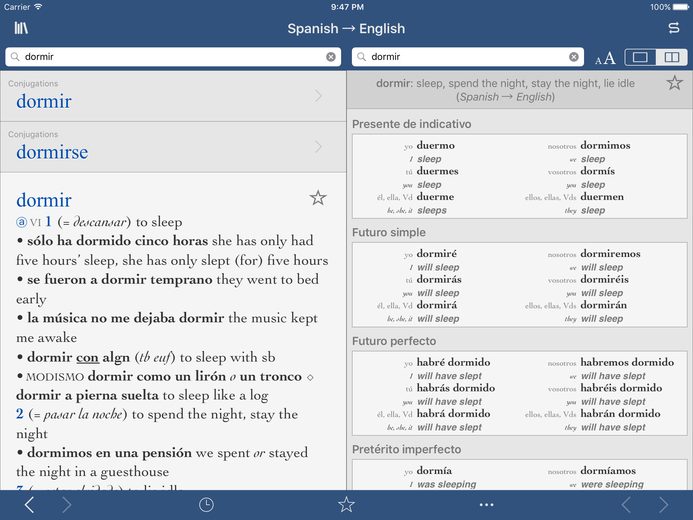Tap the conjugation 'dormimos'

click(x=605, y=145)
